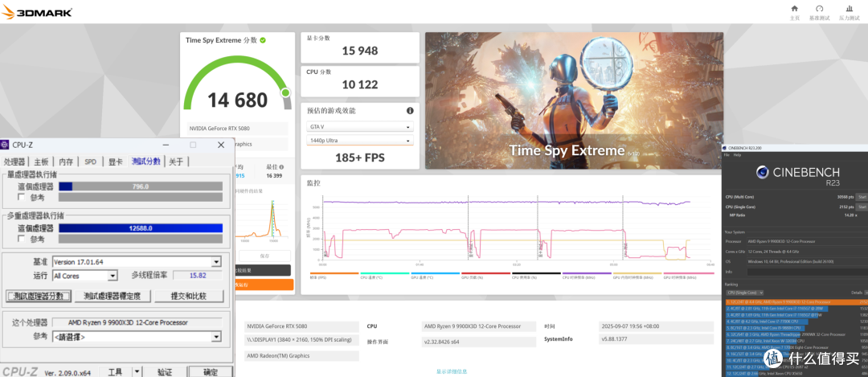Click the 185+ FPS estimate value
868x377 pixels.
click(x=360, y=158)
